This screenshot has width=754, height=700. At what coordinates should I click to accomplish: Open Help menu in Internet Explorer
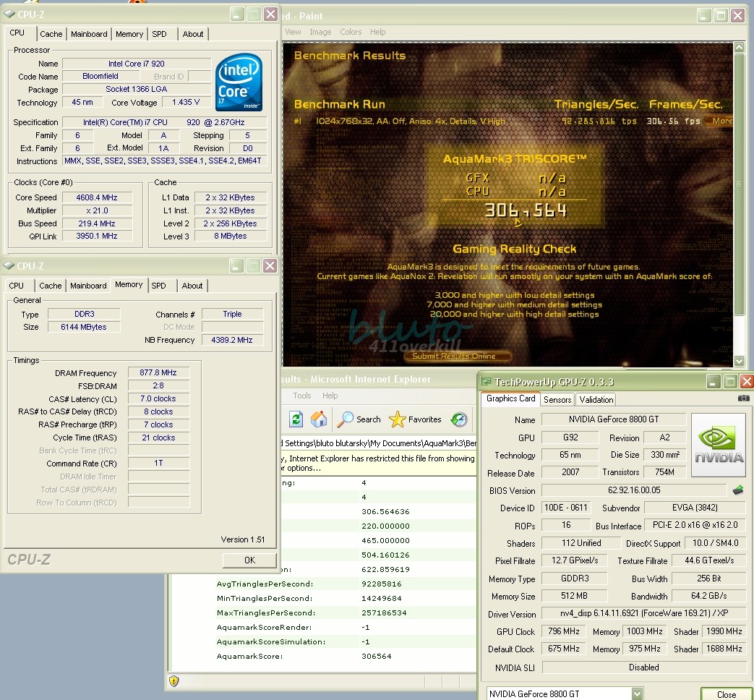click(x=330, y=396)
